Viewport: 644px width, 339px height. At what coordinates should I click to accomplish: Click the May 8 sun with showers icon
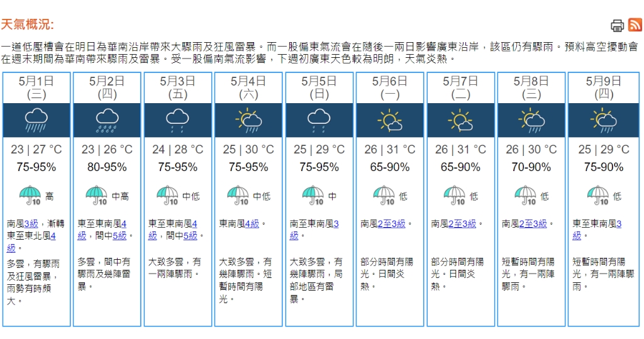click(x=531, y=119)
